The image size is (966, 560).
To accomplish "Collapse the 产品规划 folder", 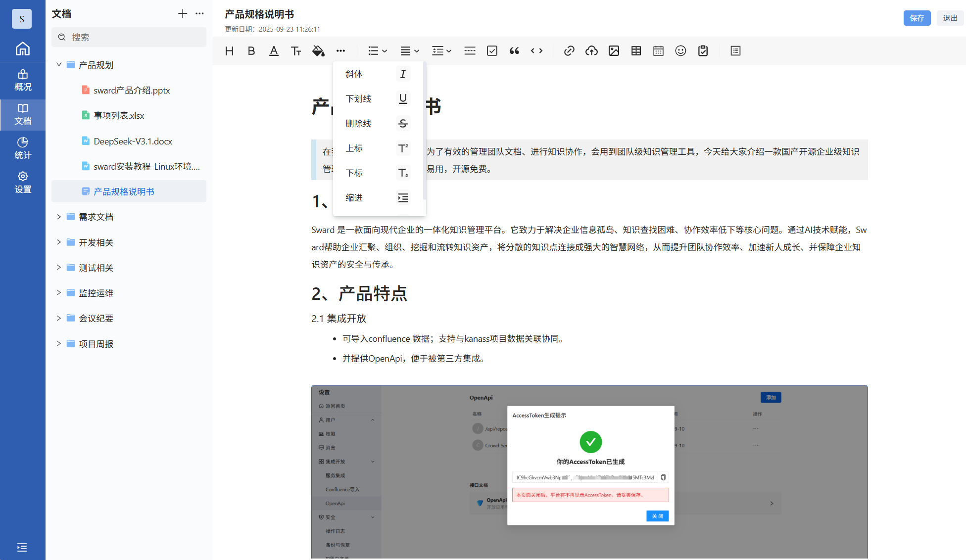I will pyautogui.click(x=59, y=65).
